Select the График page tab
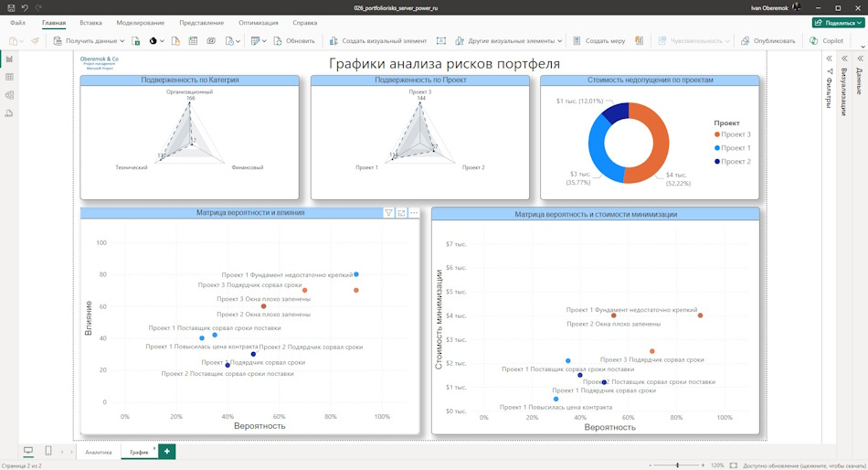 point(140,453)
